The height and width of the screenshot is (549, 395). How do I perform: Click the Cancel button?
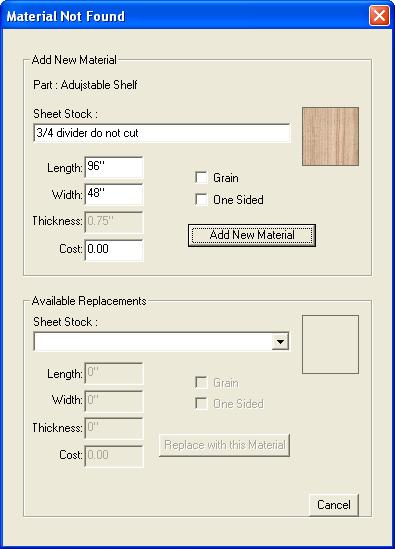click(333, 505)
